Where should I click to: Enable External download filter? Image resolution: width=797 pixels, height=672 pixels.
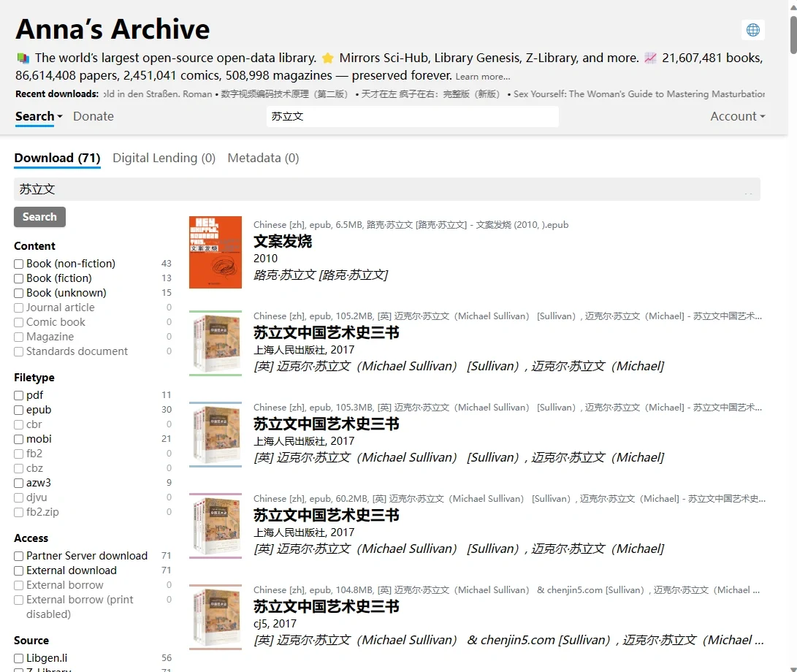[19, 571]
